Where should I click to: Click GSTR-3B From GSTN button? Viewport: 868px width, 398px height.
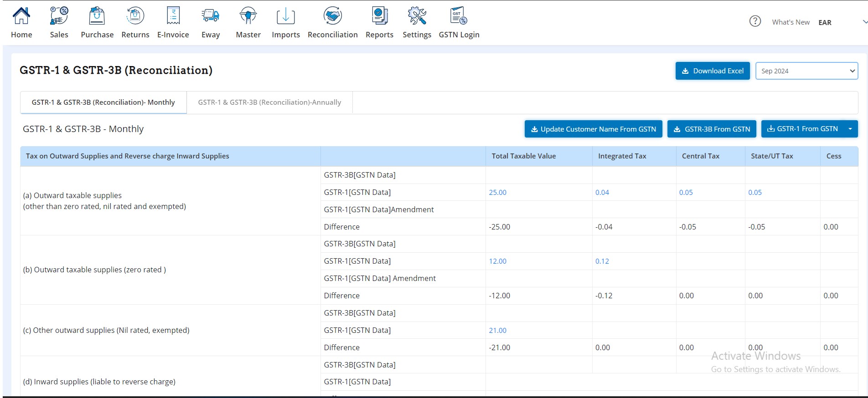[712, 129]
